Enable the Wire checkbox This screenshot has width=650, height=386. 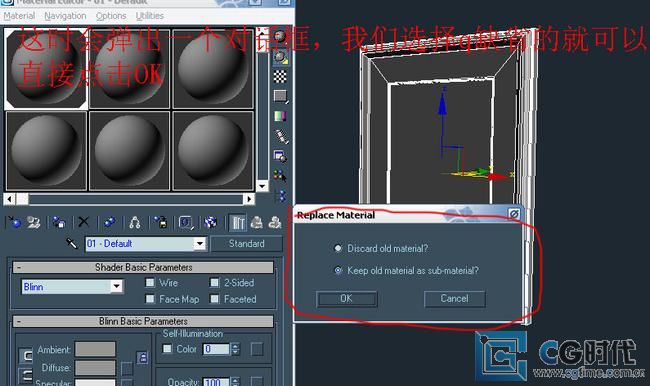pyautogui.click(x=150, y=282)
